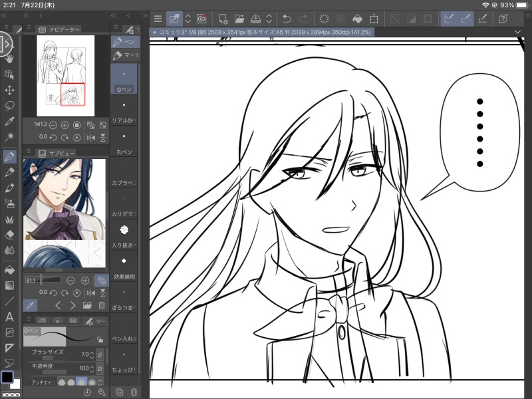Flip Navigator view vertically
The width and height of the screenshot is (532, 399).
coord(103,138)
